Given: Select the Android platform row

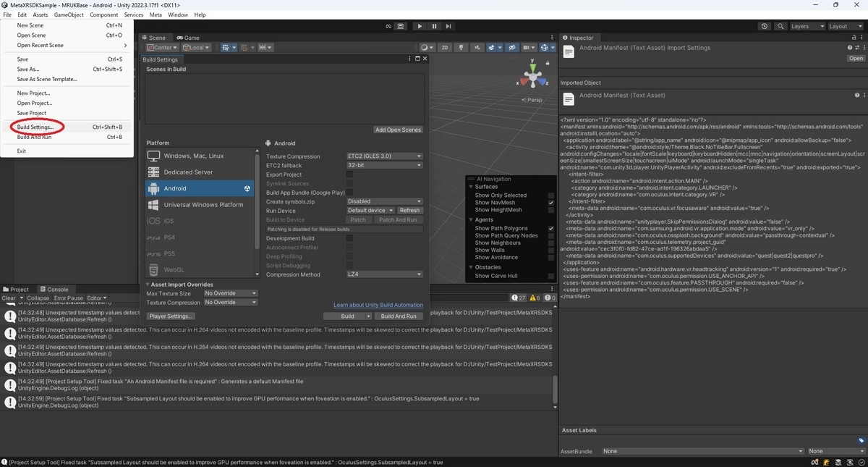Looking at the screenshot, I should [x=200, y=188].
